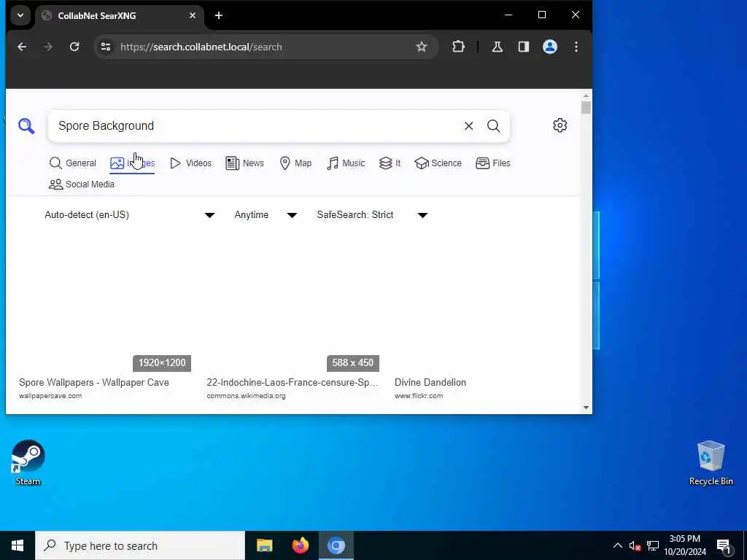This screenshot has height=560, width=747.
Task: Open the Steam desktop shortcut
Action: click(x=28, y=462)
